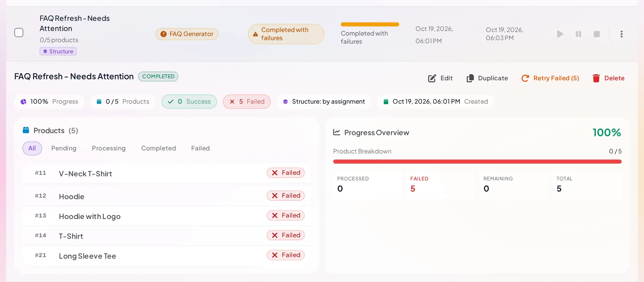Click the checkmark icon in Success chip
Viewport: 644px width, 282px height.
[x=171, y=102]
